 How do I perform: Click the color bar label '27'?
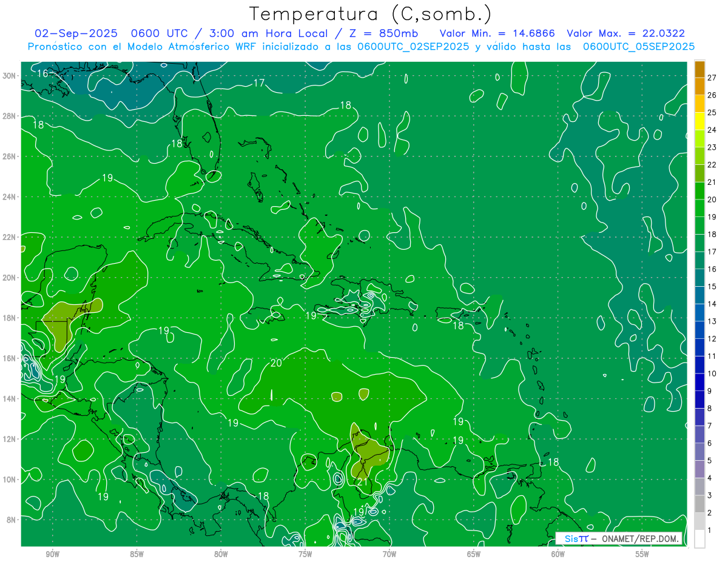click(712, 77)
